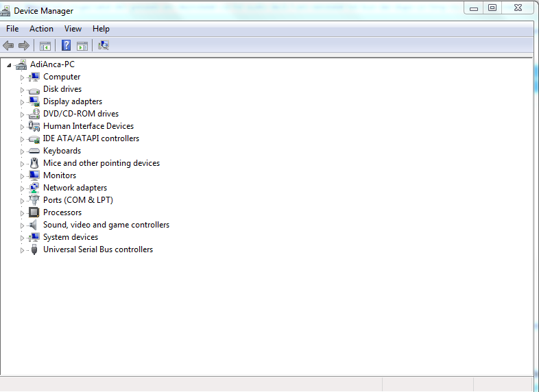539x392 pixels.
Task: Select the Human Interface Devices label
Action: (x=88, y=126)
